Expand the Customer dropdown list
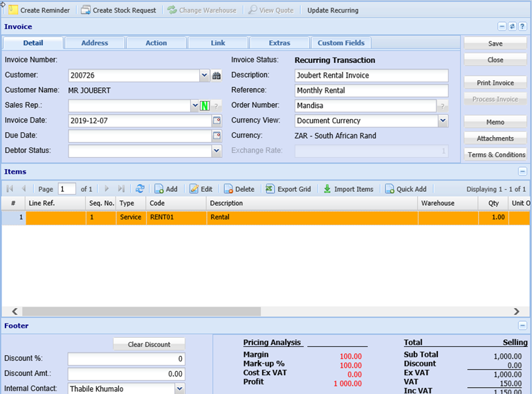The height and width of the screenshot is (394, 532). pyautogui.click(x=204, y=75)
